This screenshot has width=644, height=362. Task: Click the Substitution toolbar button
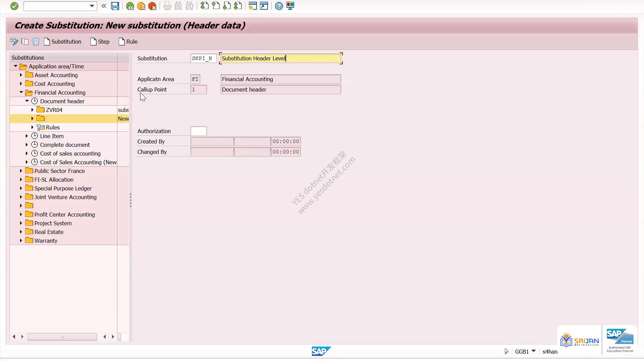click(x=63, y=42)
